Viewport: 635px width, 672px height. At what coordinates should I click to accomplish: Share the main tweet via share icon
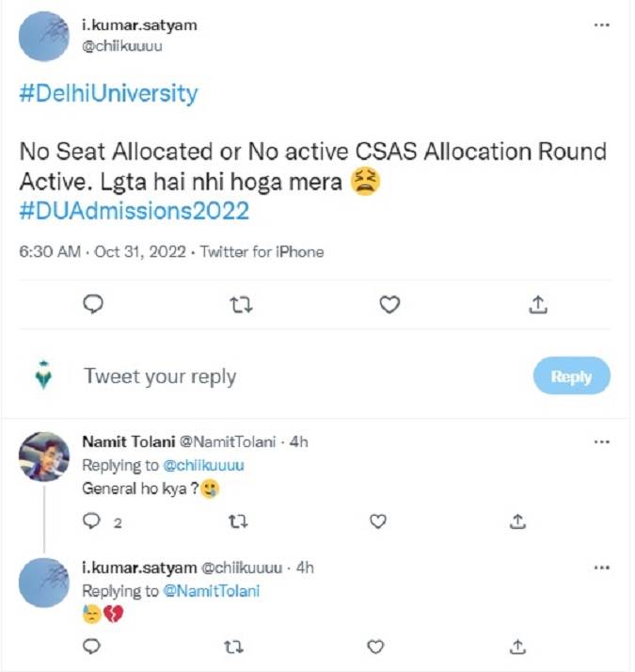537,304
